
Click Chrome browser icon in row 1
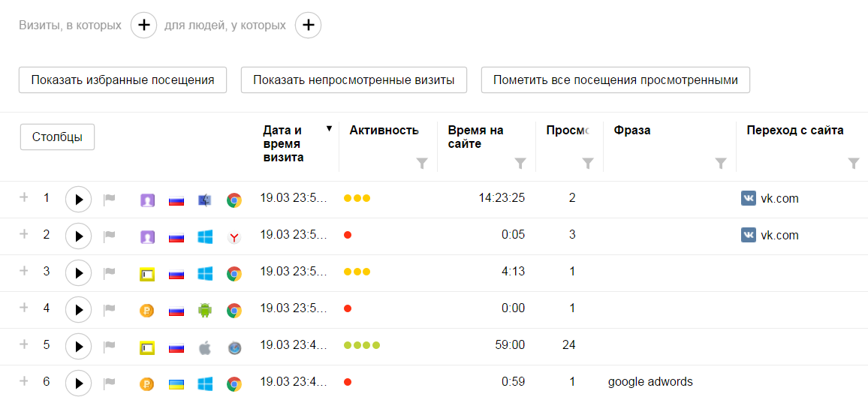click(234, 200)
